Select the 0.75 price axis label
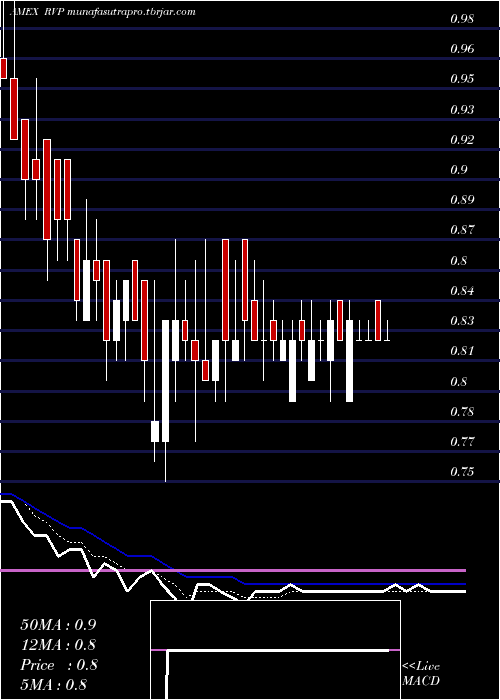The width and height of the screenshot is (500, 700). point(462,472)
